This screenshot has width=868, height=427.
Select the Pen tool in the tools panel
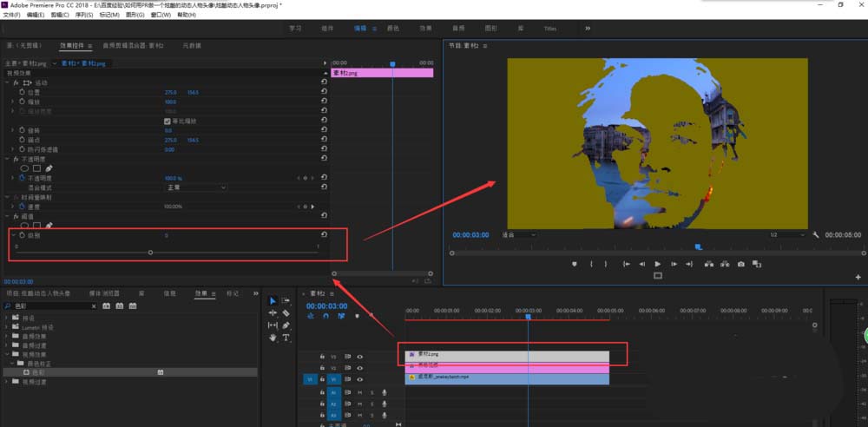[x=286, y=325]
